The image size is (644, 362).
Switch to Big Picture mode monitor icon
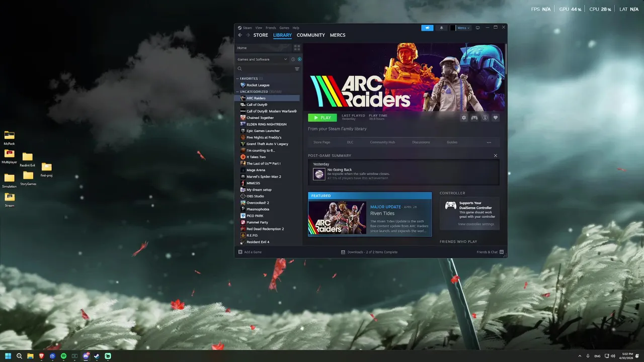477,28
